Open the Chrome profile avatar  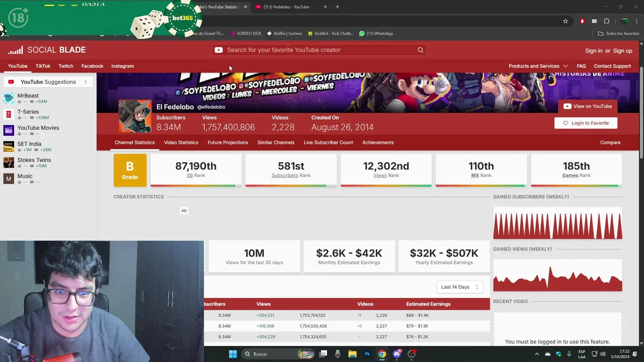coord(624,21)
